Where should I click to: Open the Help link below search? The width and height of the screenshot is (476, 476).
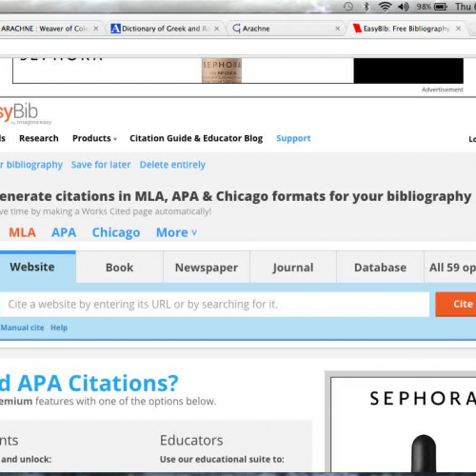[x=59, y=327]
